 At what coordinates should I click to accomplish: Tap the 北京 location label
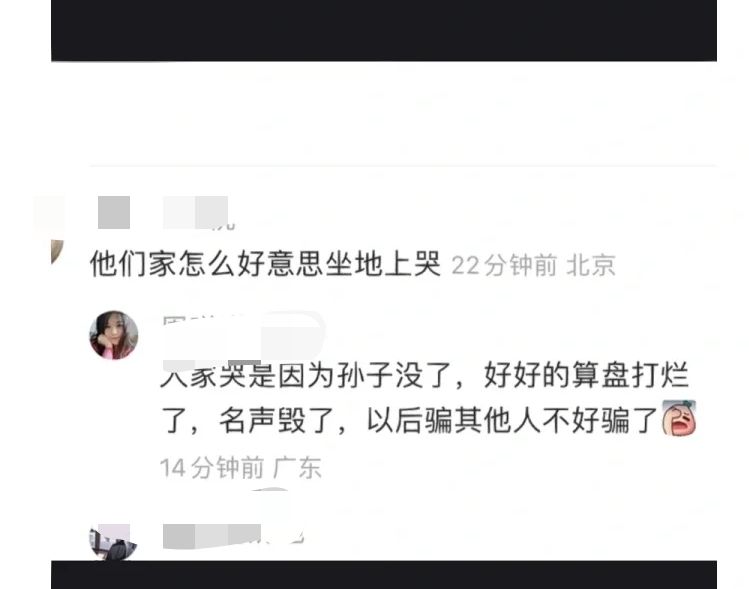point(591,265)
